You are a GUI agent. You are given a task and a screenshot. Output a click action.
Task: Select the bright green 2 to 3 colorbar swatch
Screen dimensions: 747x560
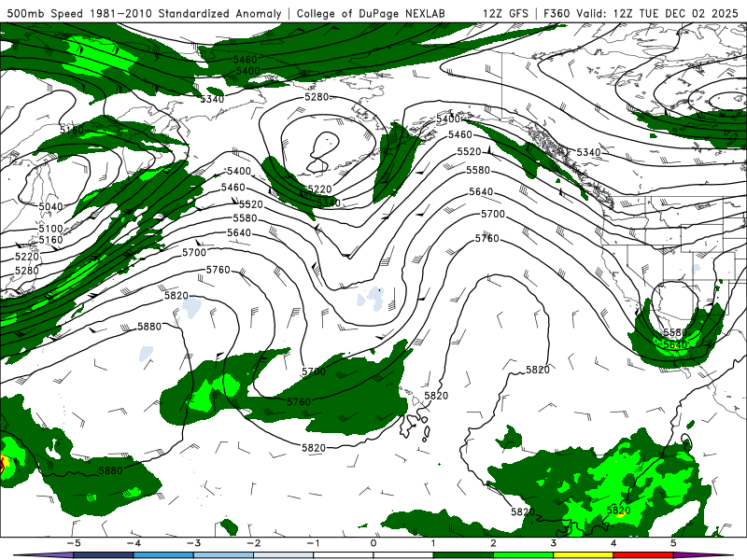[523, 555]
